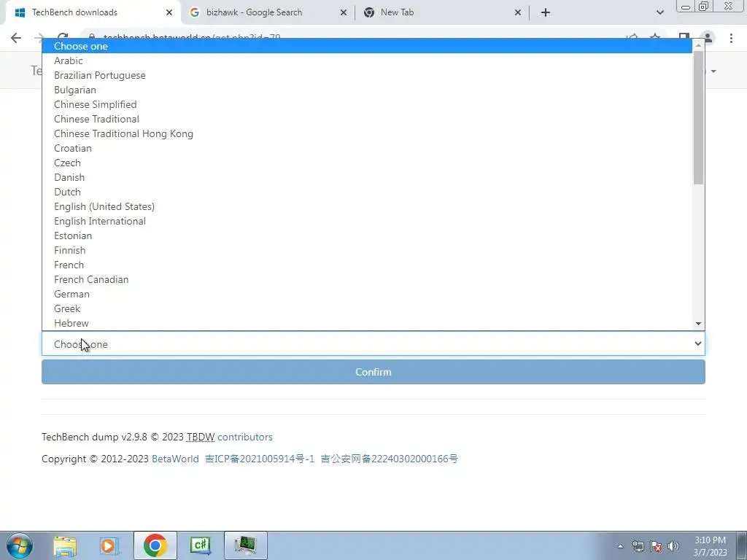747x560 pixels.
Task: Open Windows Explorer from taskbar
Action: point(65,545)
